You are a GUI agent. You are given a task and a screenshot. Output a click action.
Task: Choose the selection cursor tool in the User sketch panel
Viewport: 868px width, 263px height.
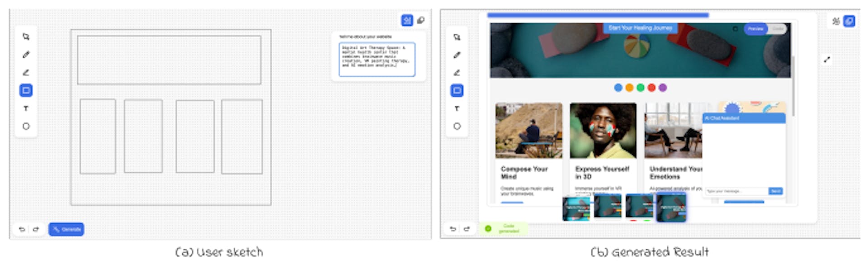pyautogui.click(x=26, y=37)
